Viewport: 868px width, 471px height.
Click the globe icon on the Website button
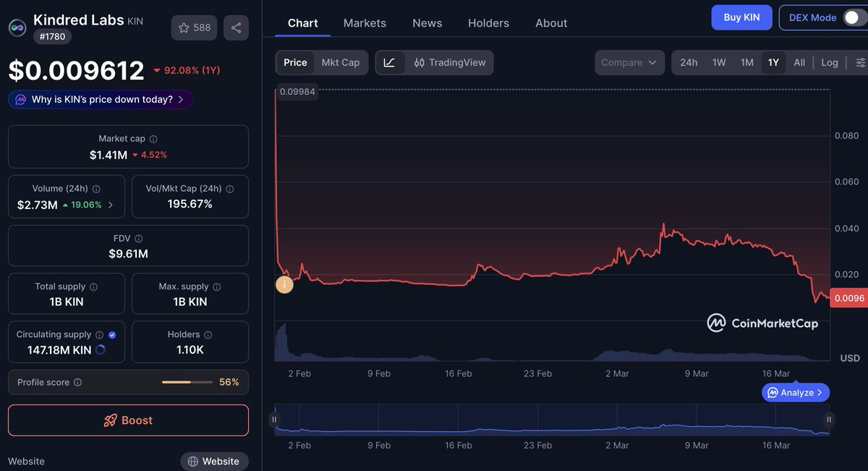click(x=192, y=461)
